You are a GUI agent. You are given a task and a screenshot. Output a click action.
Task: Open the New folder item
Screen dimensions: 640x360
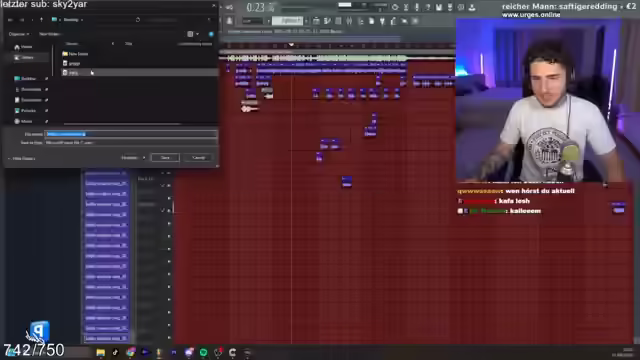76,53
